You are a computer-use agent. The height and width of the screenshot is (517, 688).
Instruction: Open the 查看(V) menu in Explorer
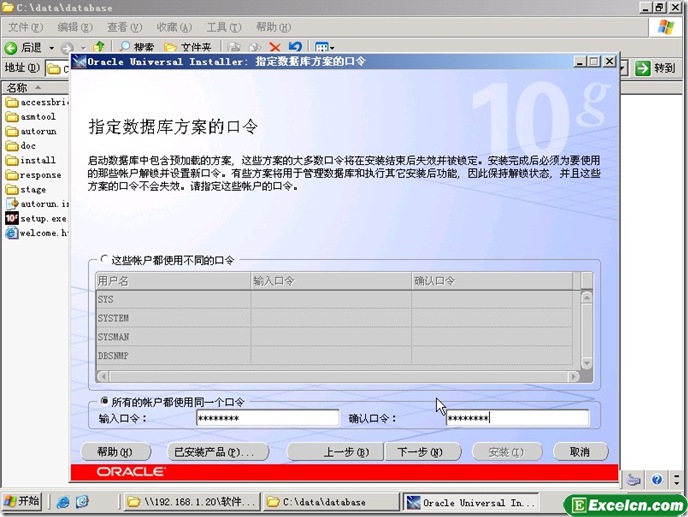[x=125, y=27]
